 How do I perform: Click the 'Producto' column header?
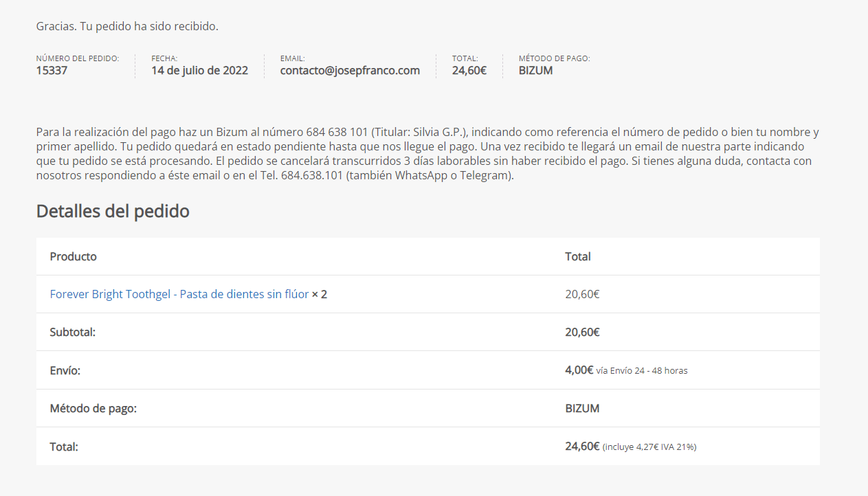pyautogui.click(x=74, y=256)
